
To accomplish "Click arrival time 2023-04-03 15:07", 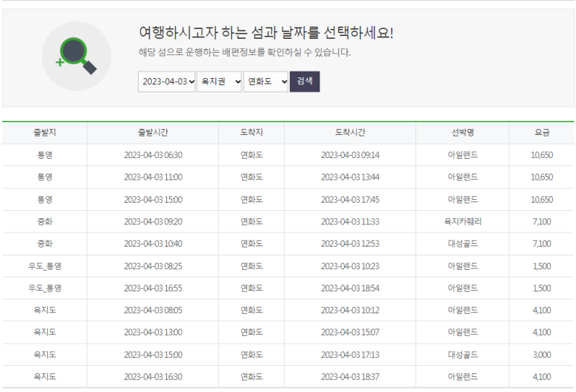I will [x=349, y=332].
